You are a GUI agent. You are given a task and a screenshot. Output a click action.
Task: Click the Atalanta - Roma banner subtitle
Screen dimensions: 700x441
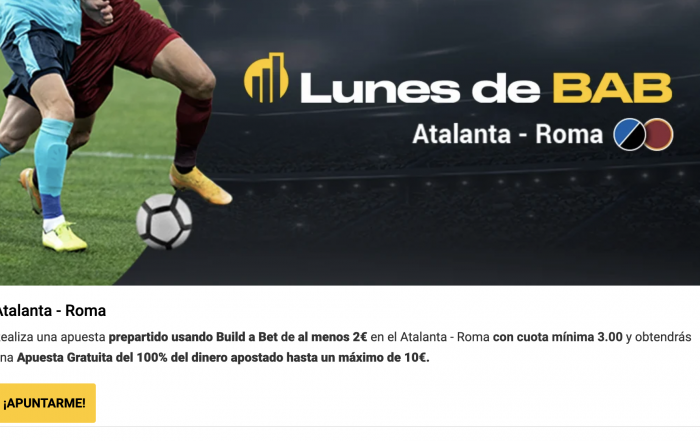(508, 134)
